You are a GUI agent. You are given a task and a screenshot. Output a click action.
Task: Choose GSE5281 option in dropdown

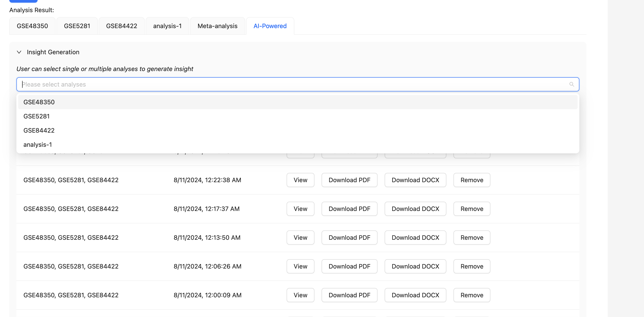tap(37, 116)
